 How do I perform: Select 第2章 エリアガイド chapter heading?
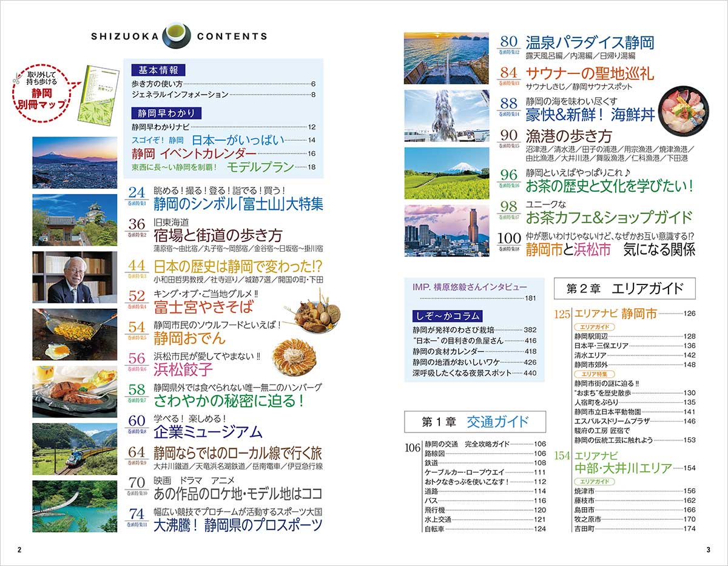624,288
